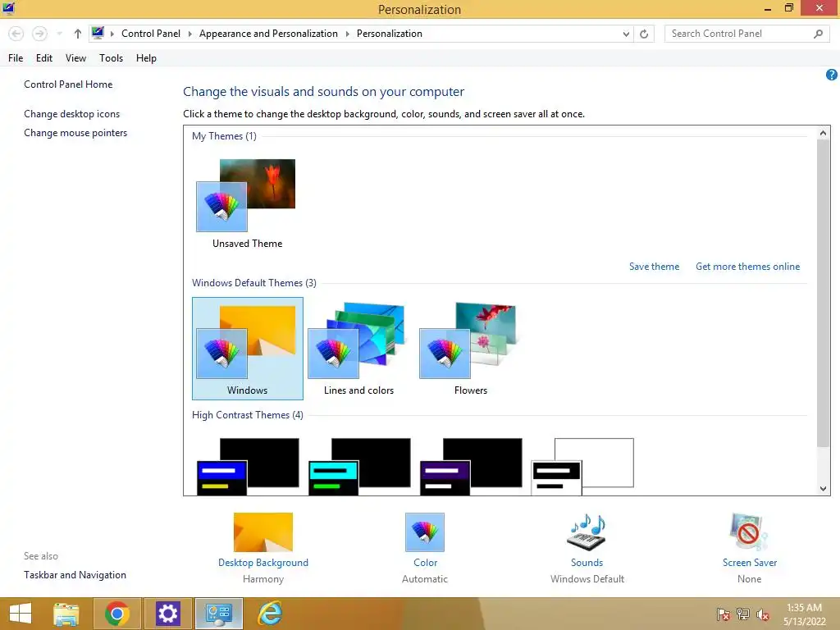The width and height of the screenshot is (840, 630).
Task: Click Windows Default Themes (3) header
Action: click(254, 283)
